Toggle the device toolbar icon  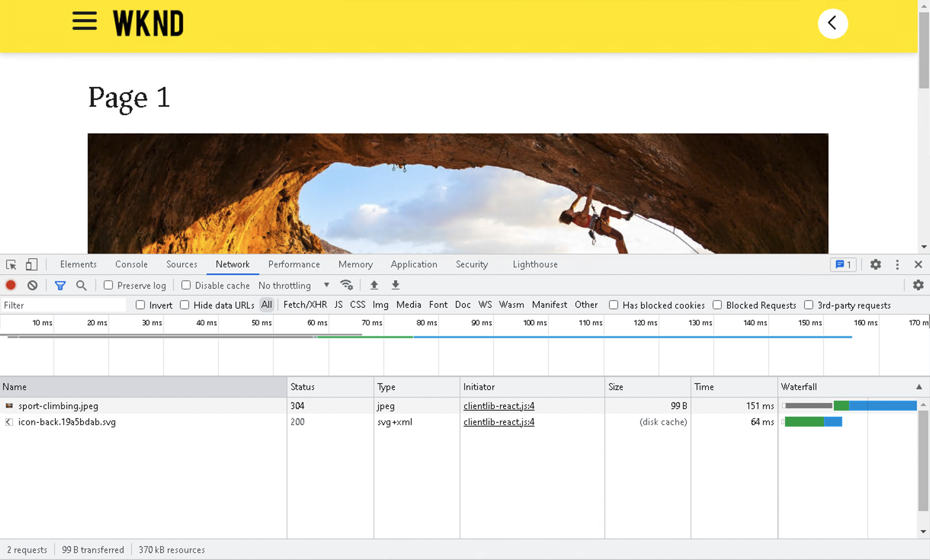coord(31,264)
